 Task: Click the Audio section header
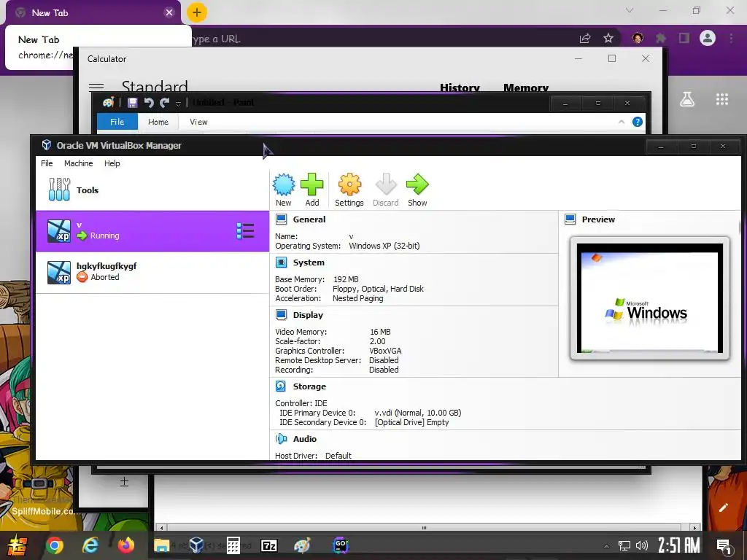(x=304, y=438)
